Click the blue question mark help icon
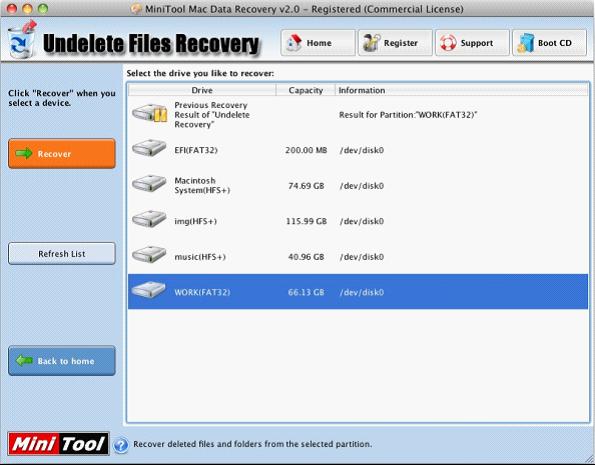Viewport: 595px width, 465px height. tap(121, 445)
